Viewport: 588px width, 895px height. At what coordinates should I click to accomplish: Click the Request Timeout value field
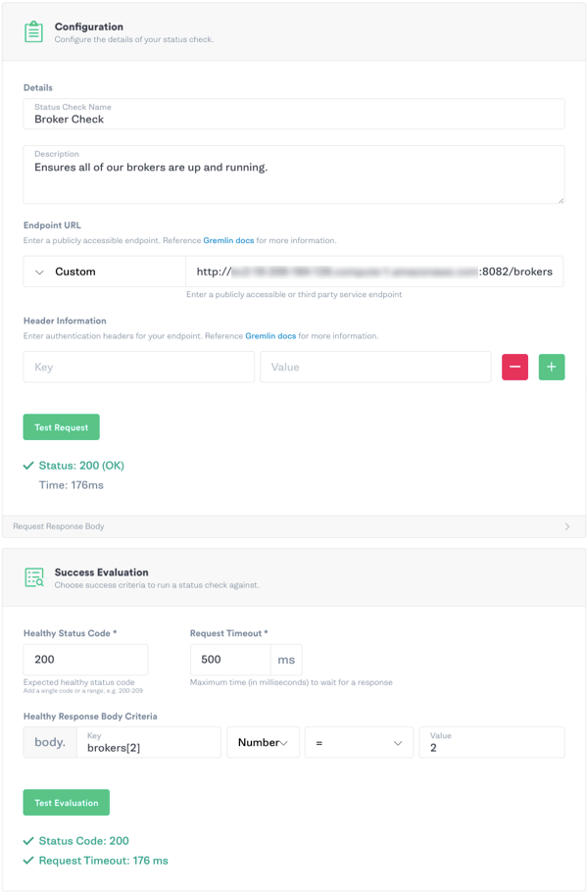click(x=229, y=659)
